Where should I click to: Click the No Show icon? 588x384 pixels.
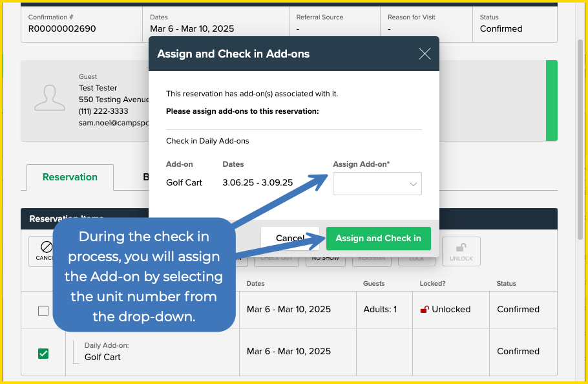[326, 252]
